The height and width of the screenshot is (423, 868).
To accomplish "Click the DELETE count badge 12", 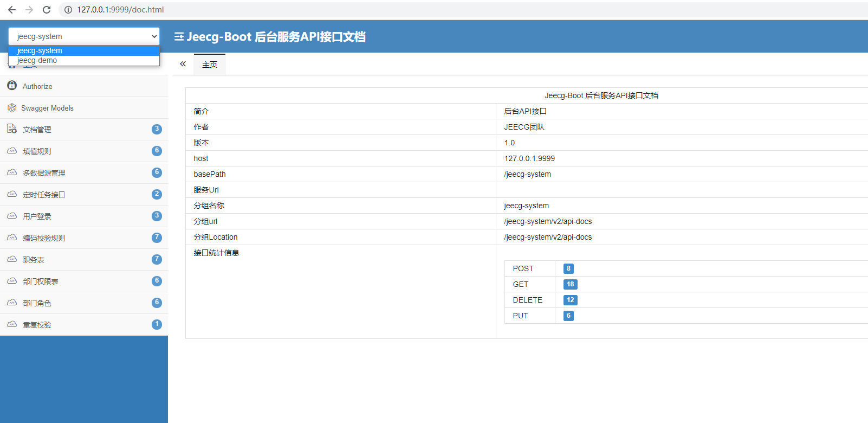I will tap(571, 300).
